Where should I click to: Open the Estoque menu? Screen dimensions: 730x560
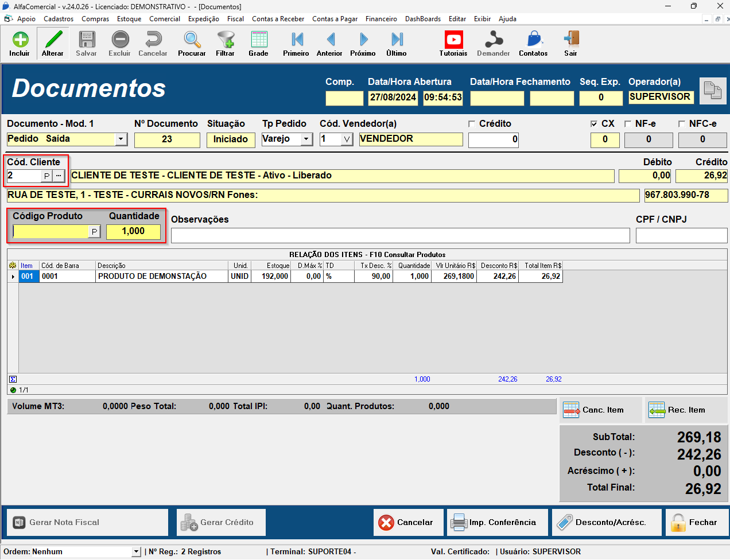(129, 19)
